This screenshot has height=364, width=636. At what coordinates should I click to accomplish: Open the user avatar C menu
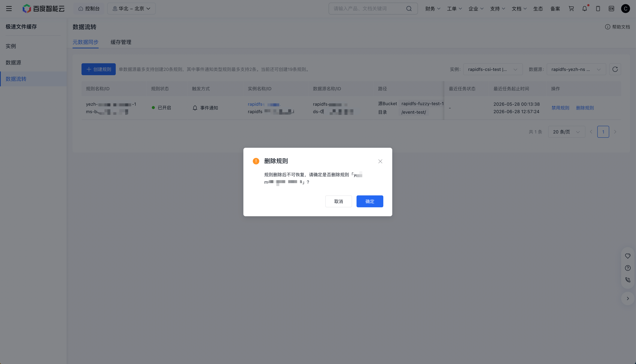[626, 9]
